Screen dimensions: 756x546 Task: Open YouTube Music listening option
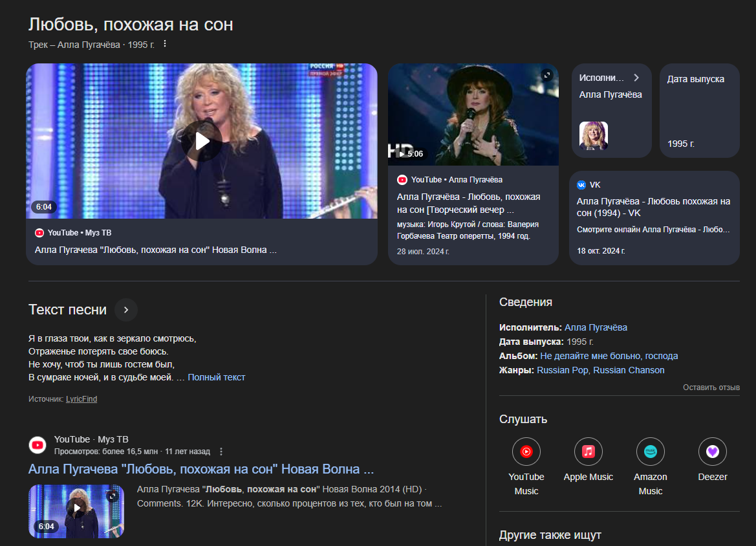526,452
